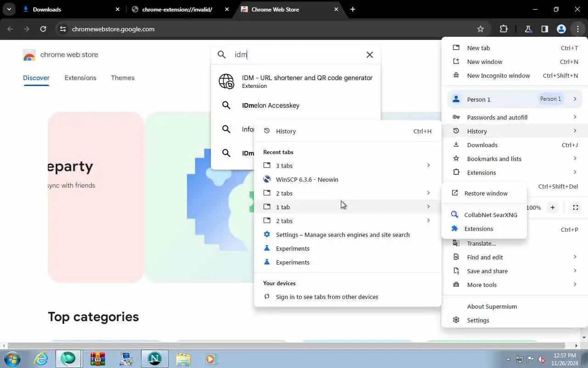This screenshot has height=368, width=588.
Task: Close the Chrome Web Store tab
Action: (336, 9)
